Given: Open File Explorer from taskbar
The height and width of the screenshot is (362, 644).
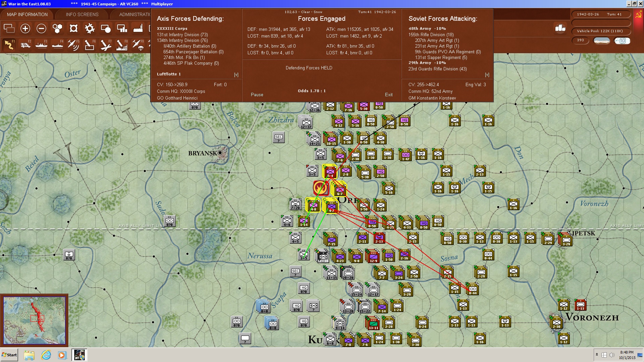Looking at the screenshot, I should coord(29,355).
